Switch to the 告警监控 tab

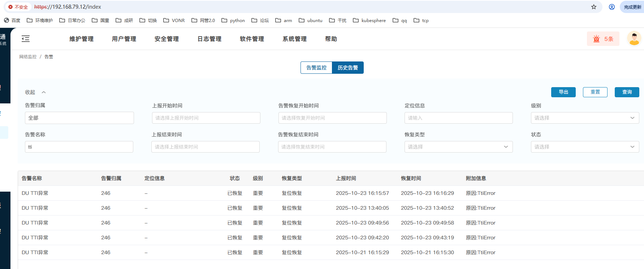(316, 68)
